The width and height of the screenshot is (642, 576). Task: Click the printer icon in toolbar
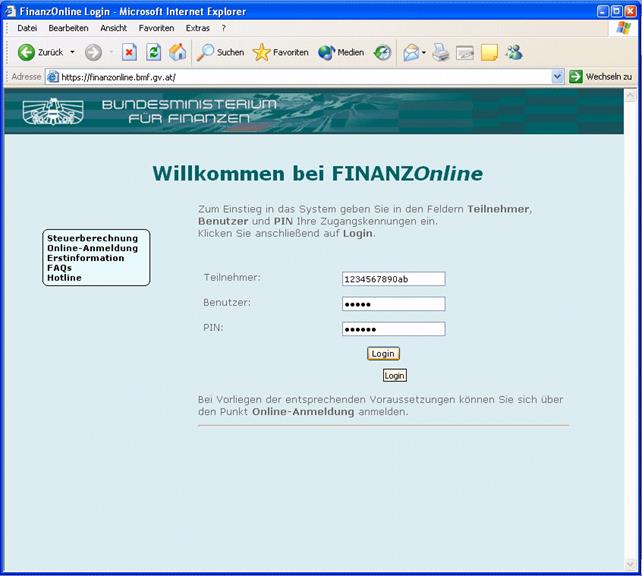[440, 52]
